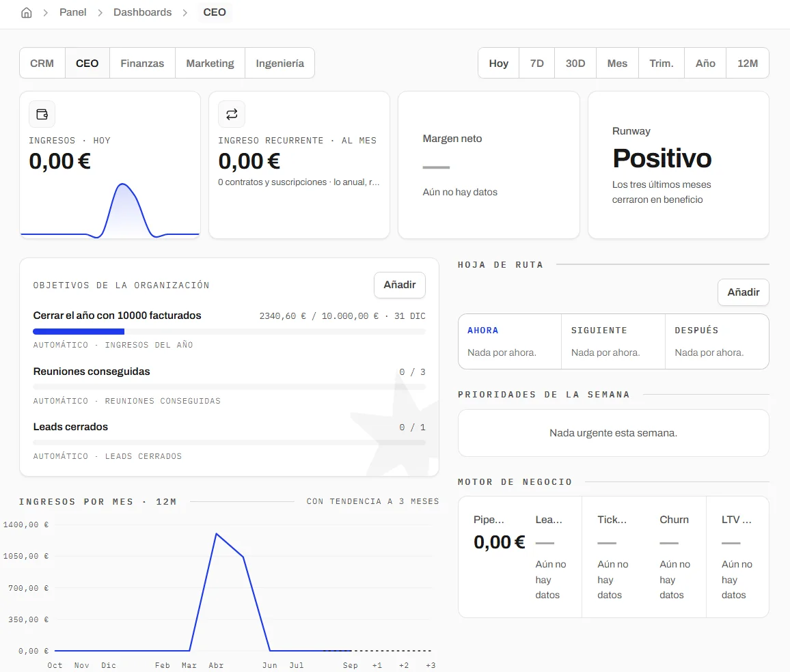Switch to the Marketing dashboard tab
This screenshot has width=790, height=672.
coord(210,64)
